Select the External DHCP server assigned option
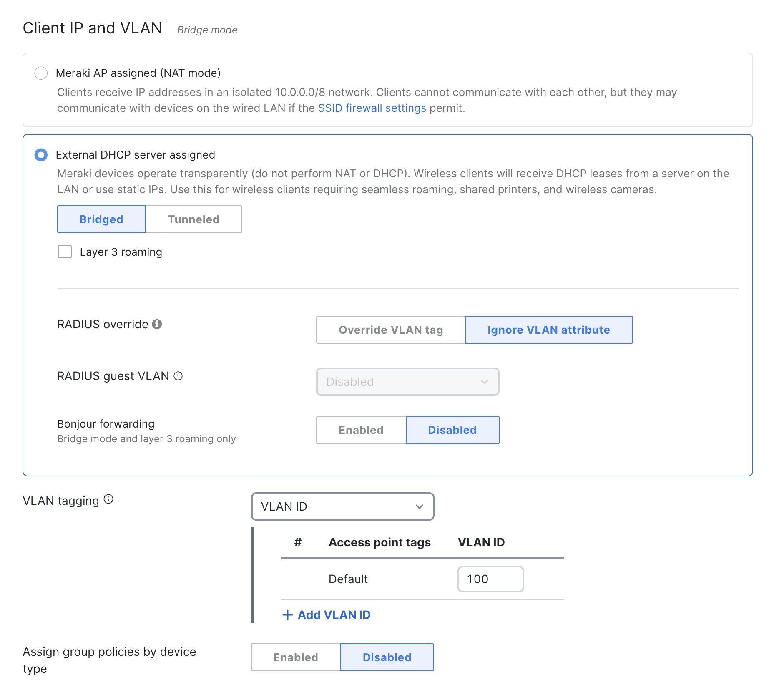This screenshot has height=700, width=784. point(40,155)
